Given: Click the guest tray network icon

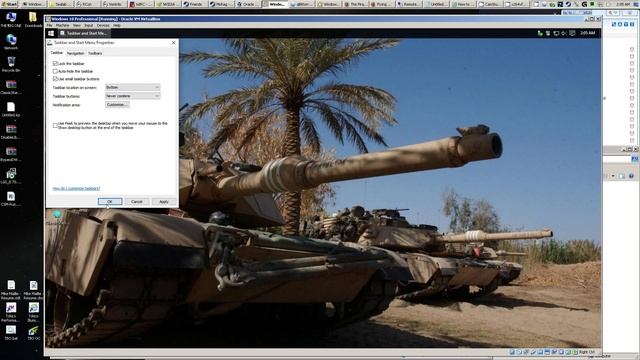Looking at the screenshot, I should 556,33.
